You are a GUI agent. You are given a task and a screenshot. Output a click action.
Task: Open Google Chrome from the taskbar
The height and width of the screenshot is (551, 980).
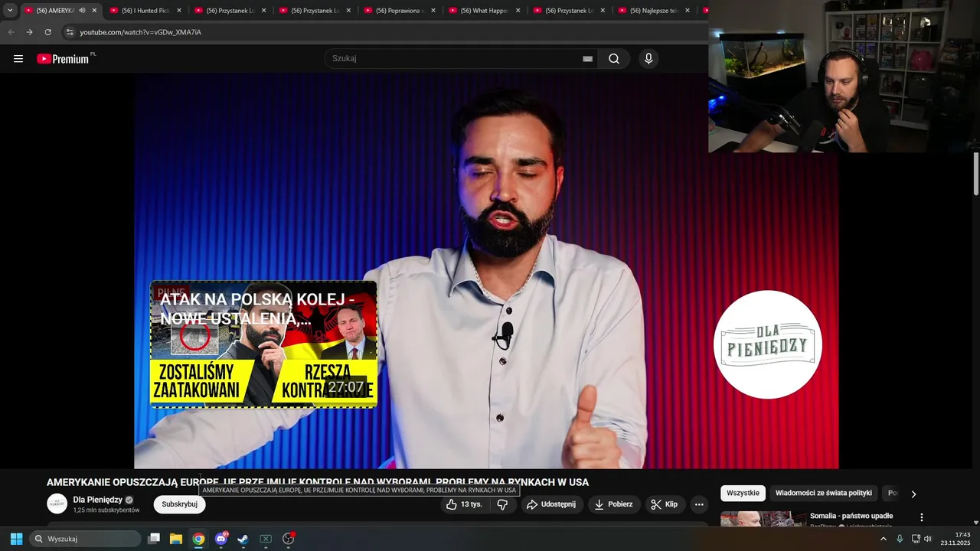click(x=198, y=539)
